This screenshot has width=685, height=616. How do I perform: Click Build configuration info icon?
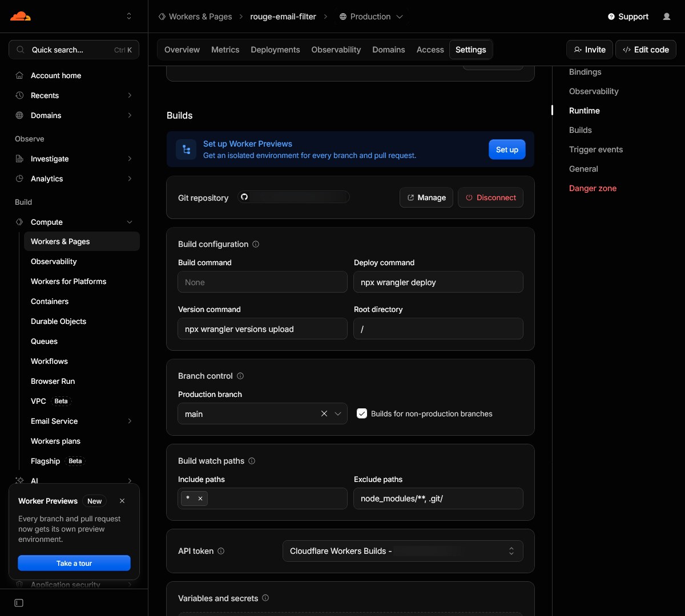click(256, 244)
